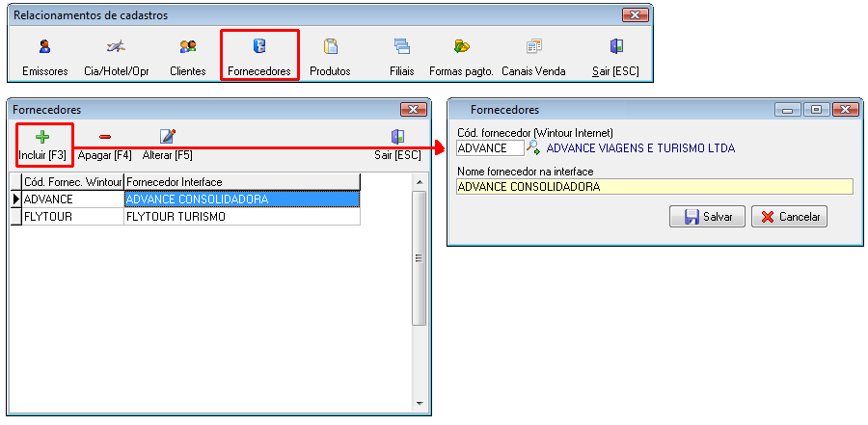Click the green plus Incluir [F3]

coord(42,136)
